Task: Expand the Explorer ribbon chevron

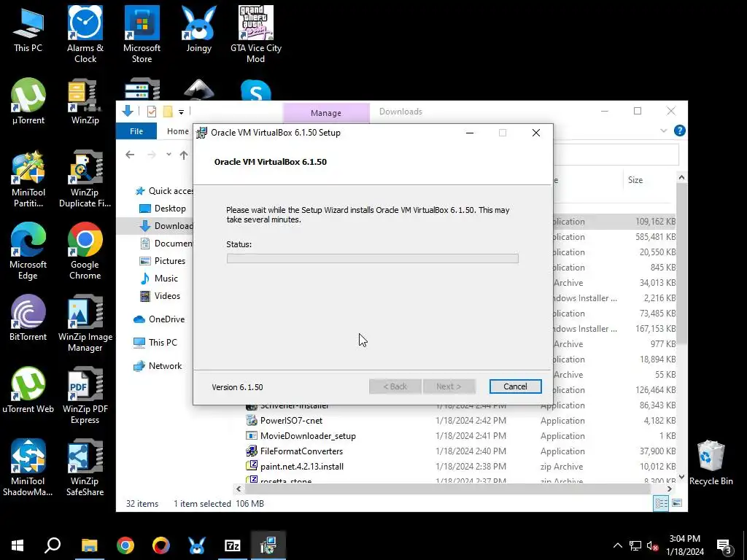Action: (664, 131)
